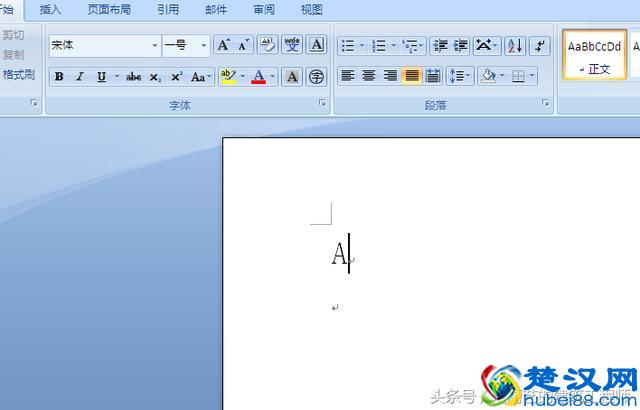
Task: Open the 字体 dialog launcher
Action: (322, 103)
